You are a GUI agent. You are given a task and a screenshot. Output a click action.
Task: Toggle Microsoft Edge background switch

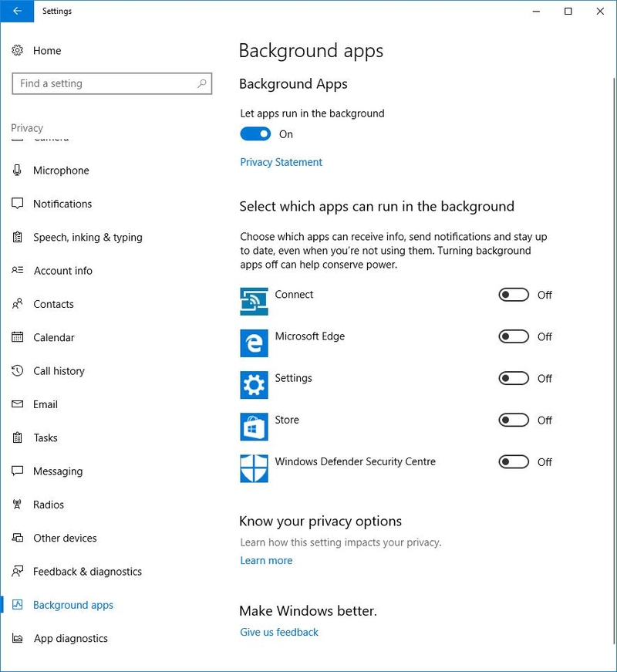(x=514, y=336)
